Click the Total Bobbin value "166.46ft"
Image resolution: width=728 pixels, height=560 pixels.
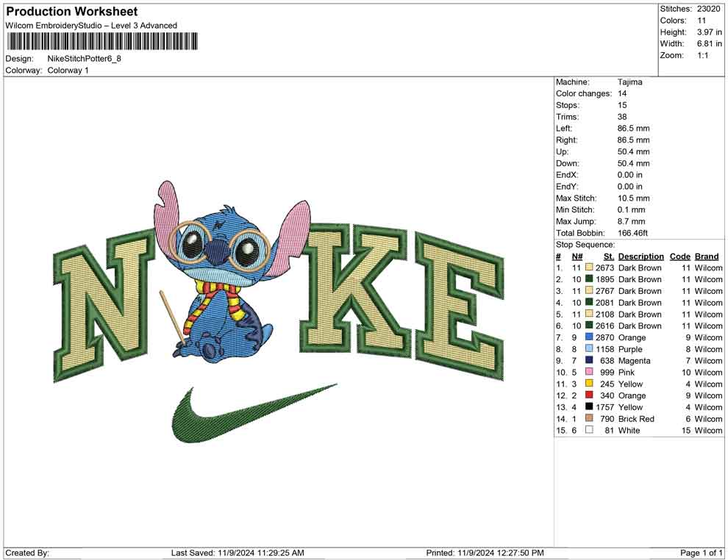tap(632, 233)
